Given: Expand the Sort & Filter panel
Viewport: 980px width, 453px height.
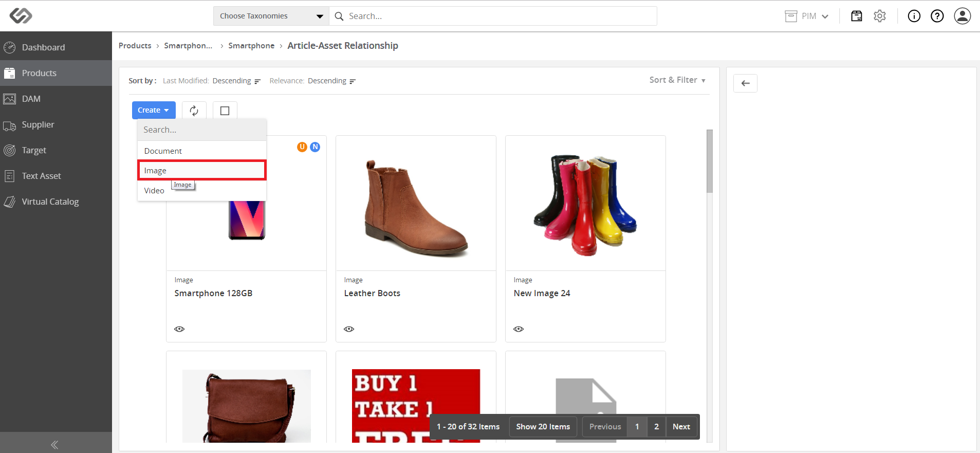Looking at the screenshot, I should [677, 80].
